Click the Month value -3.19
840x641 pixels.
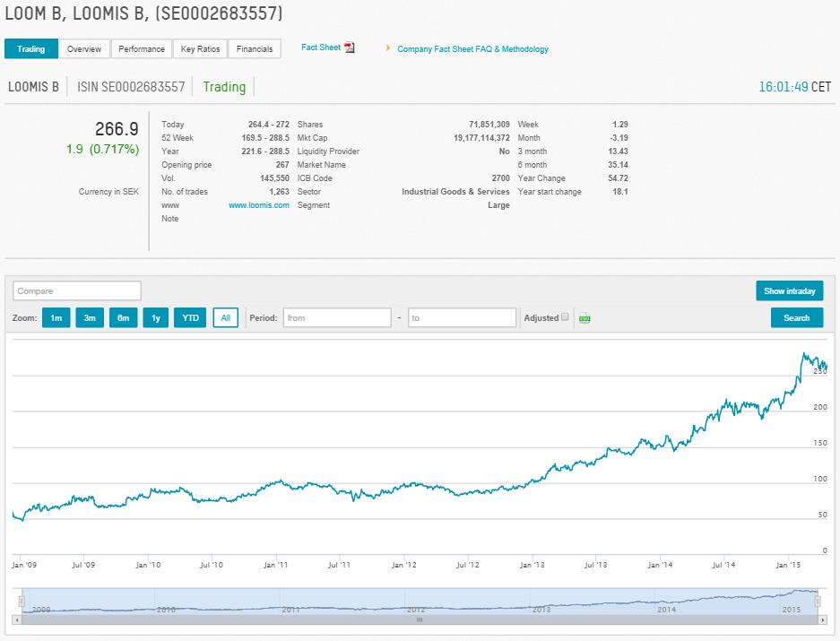[x=619, y=138]
